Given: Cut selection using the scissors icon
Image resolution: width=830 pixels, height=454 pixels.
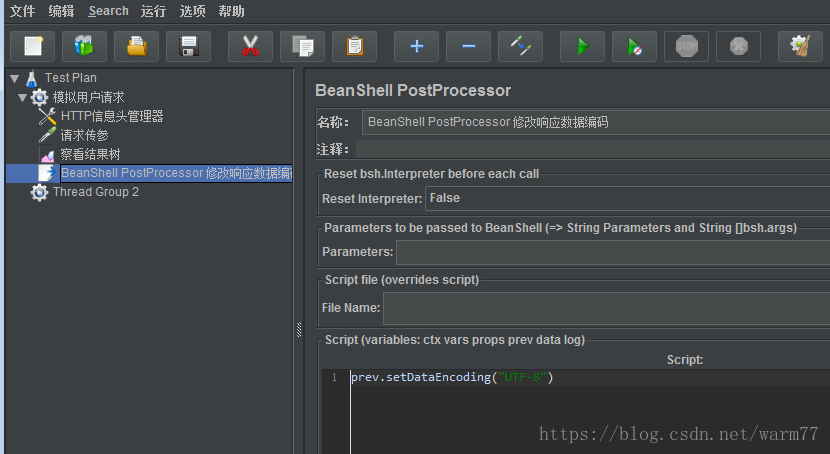Looking at the screenshot, I should coord(250,47).
